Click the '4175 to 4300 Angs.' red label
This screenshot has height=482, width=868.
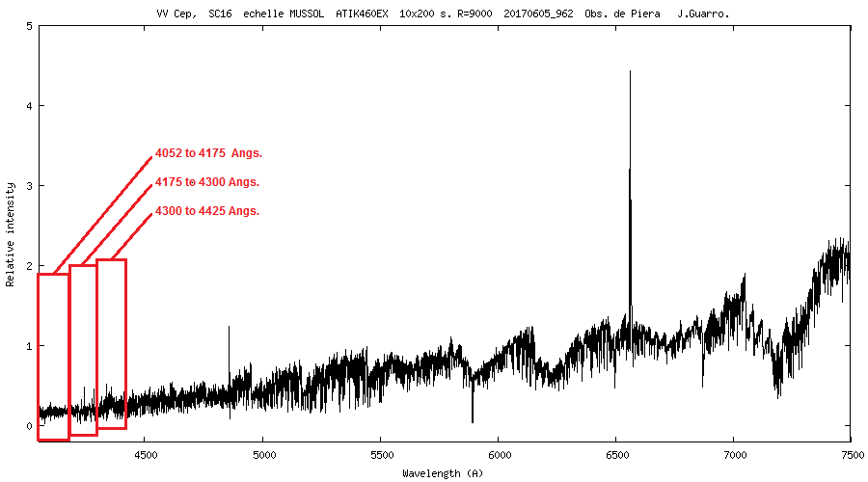[x=207, y=182]
